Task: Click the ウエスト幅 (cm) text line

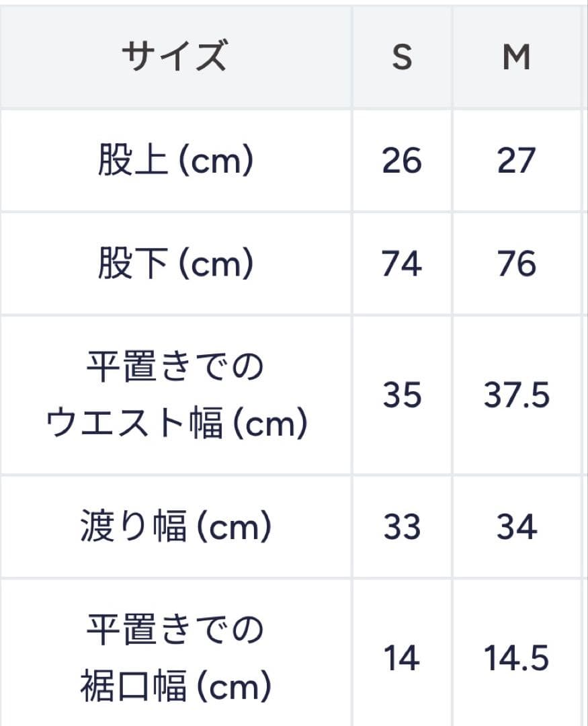Action: tap(176, 424)
